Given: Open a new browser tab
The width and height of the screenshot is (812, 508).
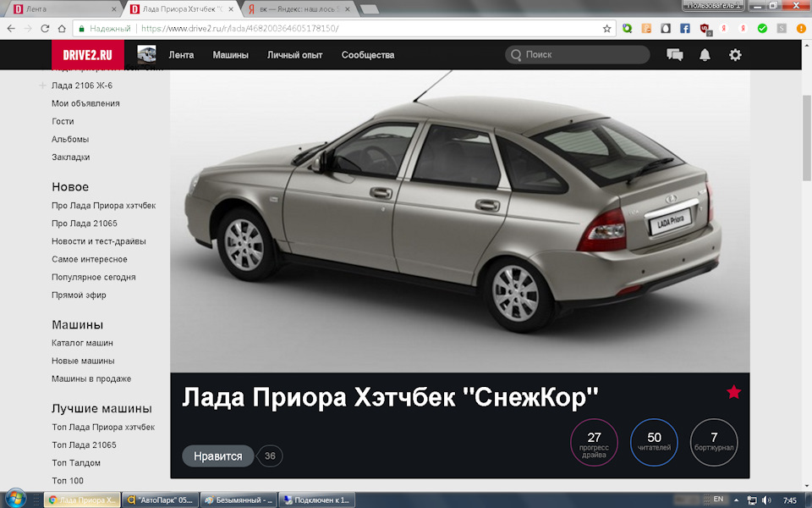Looking at the screenshot, I should click(369, 9).
